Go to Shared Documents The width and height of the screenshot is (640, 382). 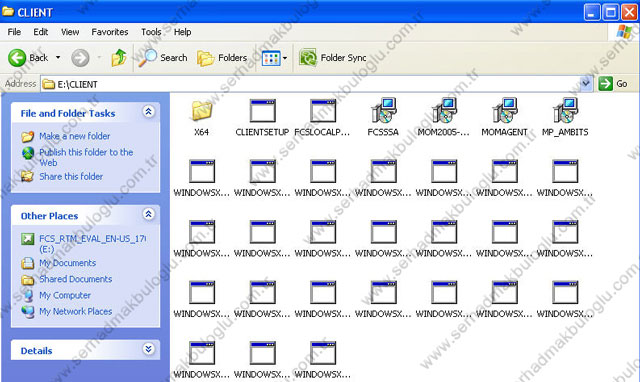(76, 279)
